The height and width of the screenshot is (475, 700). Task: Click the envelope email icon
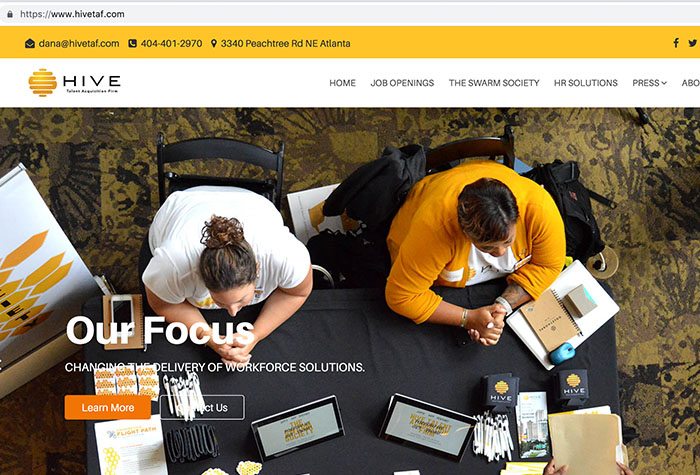[30, 43]
